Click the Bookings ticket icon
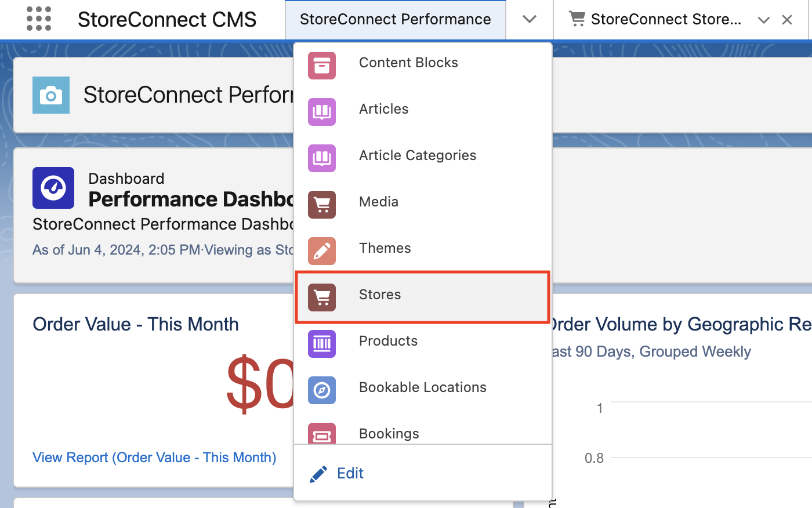The image size is (812, 508). (x=322, y=433)
